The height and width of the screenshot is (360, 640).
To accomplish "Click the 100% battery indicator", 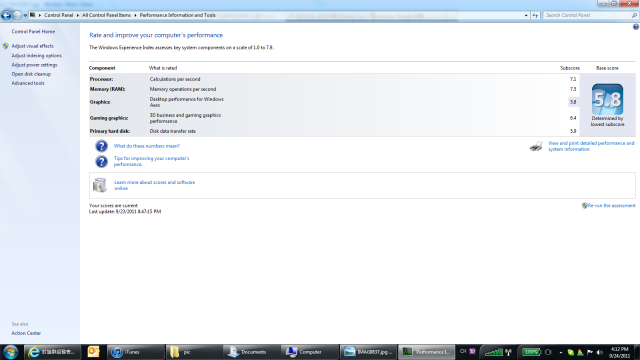I will click(x=531, y=352).
